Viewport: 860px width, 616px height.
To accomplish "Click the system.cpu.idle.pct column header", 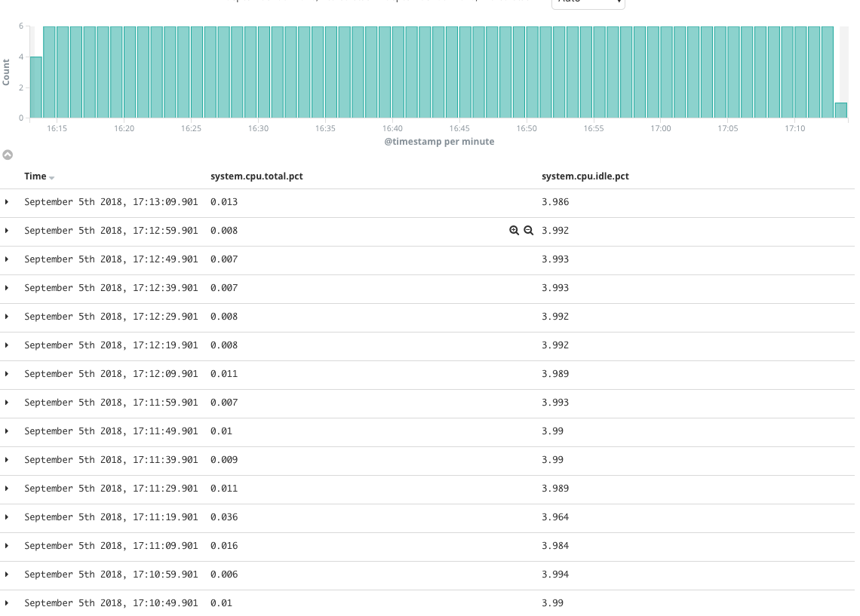I will coord(585,176).
